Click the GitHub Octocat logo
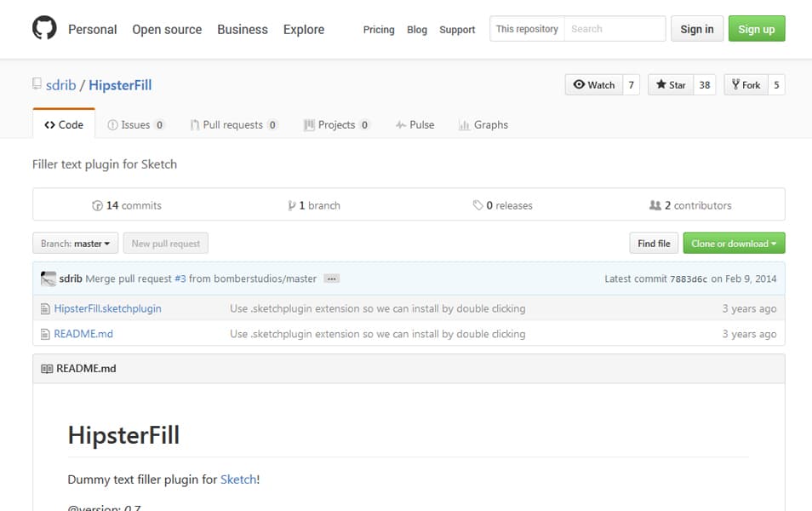812x511 pixels. click(44, 29)
